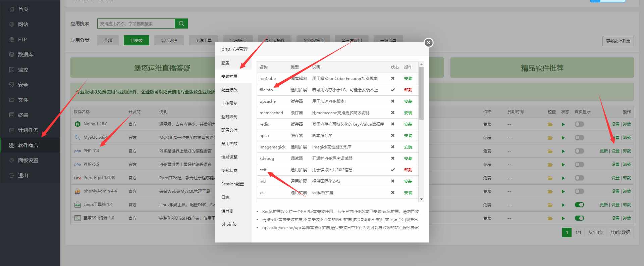The width and height of the screenshot is (644, 266).
Task: Click the files folder sidebar icon
Action: [12, 100]
